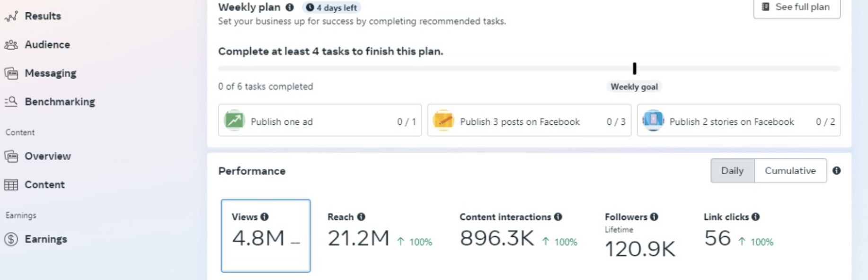This screenshot has height=280, width=868.
Task: Click the Earnings dollar icon
Action: click(x=11, y=239)
